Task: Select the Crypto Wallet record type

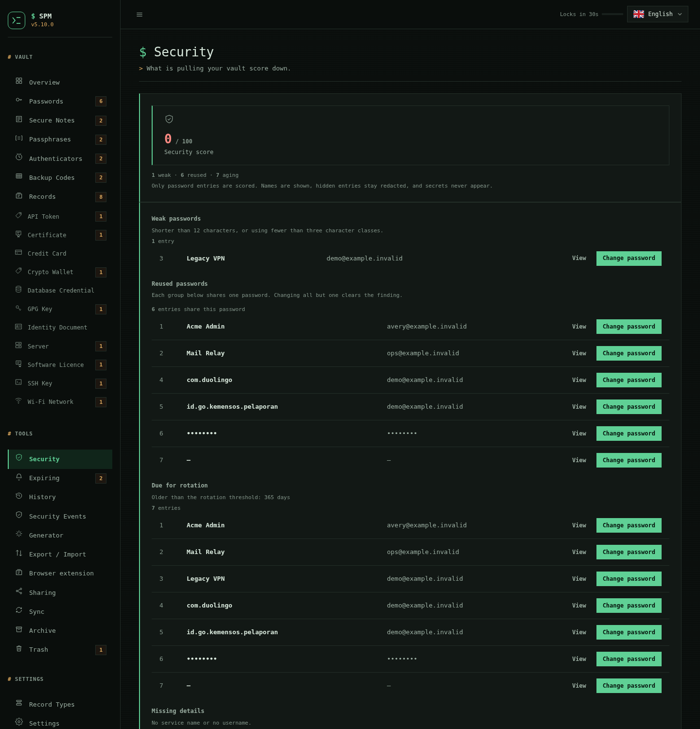Action: tap(60, 272)
